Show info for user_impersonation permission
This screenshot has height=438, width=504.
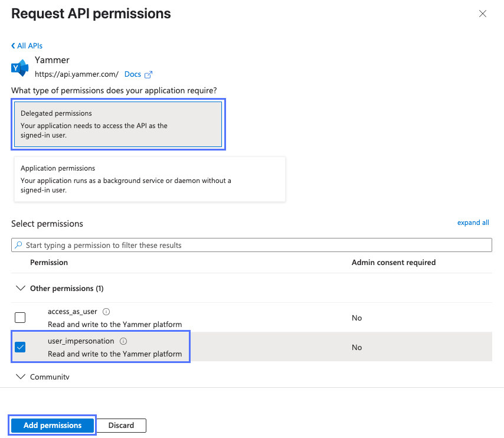pos(123,341)
